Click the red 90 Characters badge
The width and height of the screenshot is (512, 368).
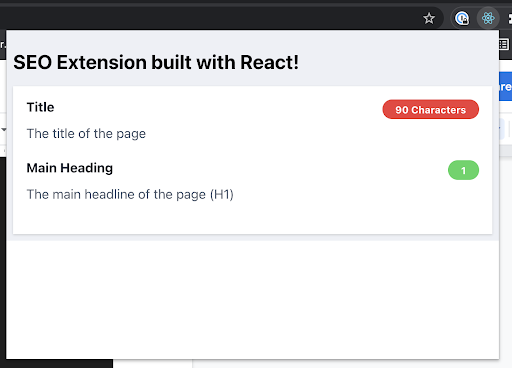click(430, 109)
